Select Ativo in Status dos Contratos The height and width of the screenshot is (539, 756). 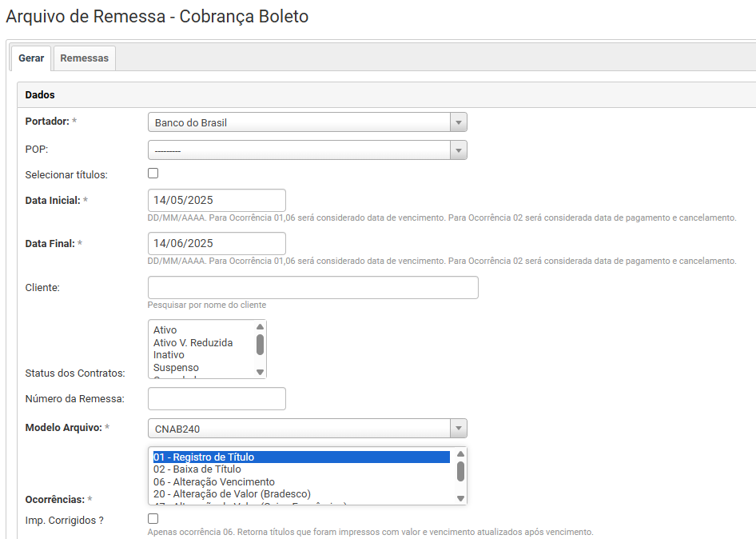click(165, 329)
